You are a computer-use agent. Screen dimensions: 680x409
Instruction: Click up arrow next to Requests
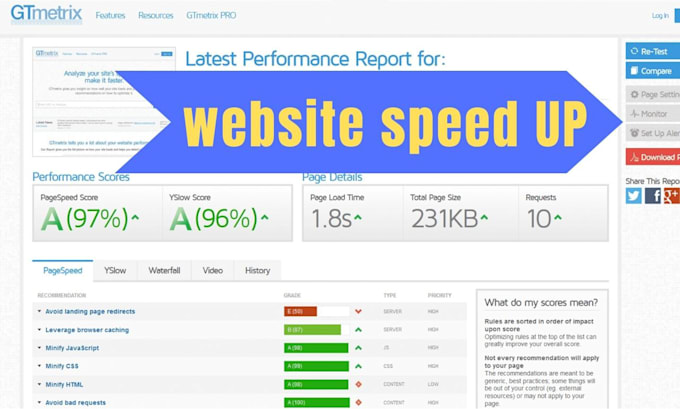click(x=558, y=217)
